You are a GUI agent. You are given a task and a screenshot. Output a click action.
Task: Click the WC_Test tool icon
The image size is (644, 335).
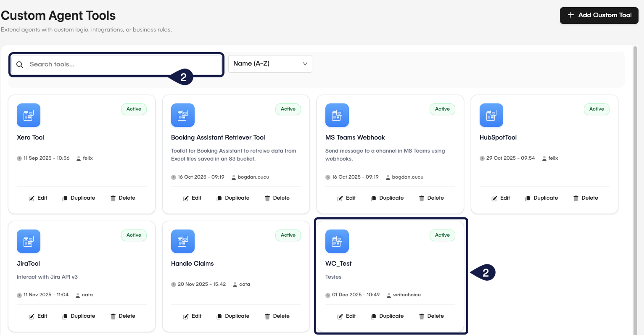337,241
